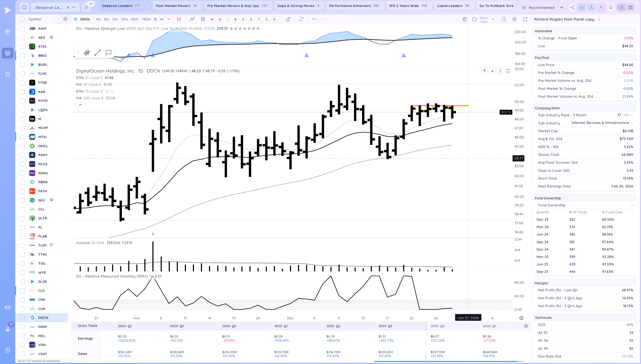Viewport: 641px width, 364px height.
Task: Click the share icon in top bar
Action: click(572, 7)
